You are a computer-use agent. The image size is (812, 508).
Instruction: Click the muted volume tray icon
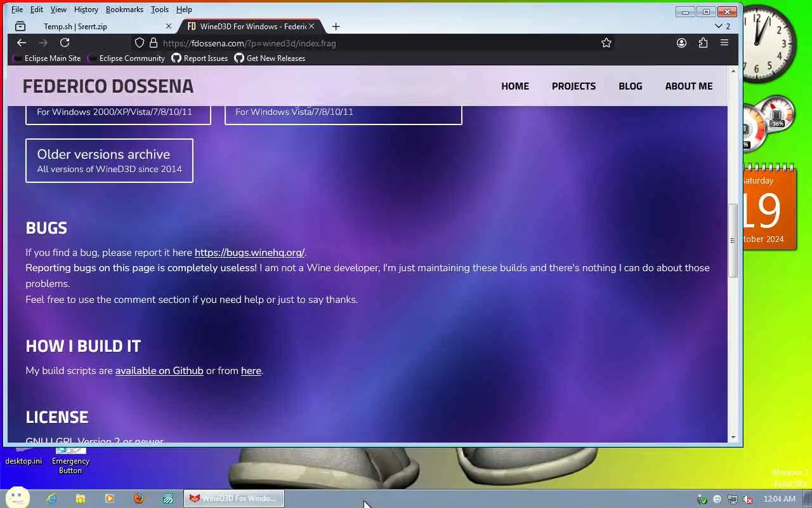point(748,499)
